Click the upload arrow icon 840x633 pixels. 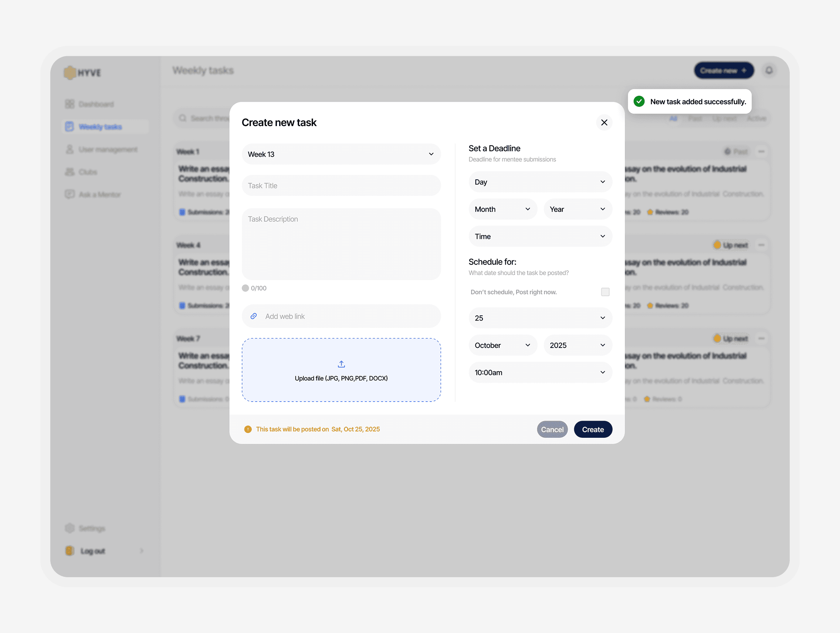click(341, 363)
